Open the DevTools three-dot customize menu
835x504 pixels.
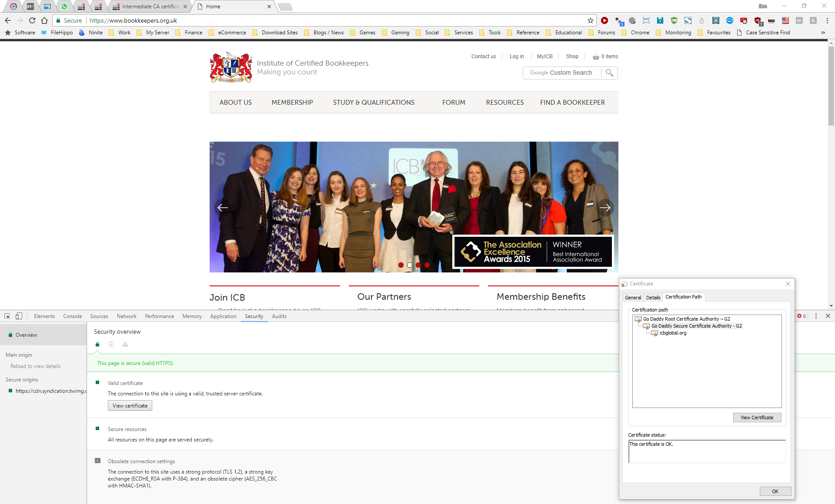pos(816,316)
